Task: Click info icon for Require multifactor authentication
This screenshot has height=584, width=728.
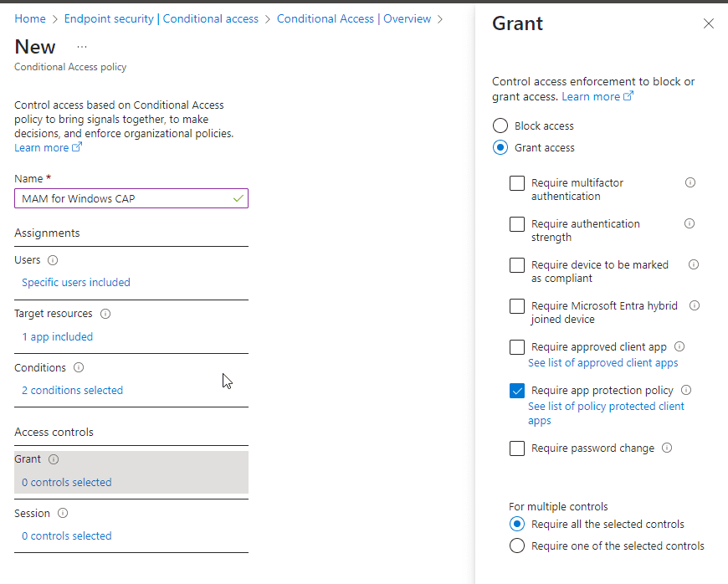Action: click(690, 182)
